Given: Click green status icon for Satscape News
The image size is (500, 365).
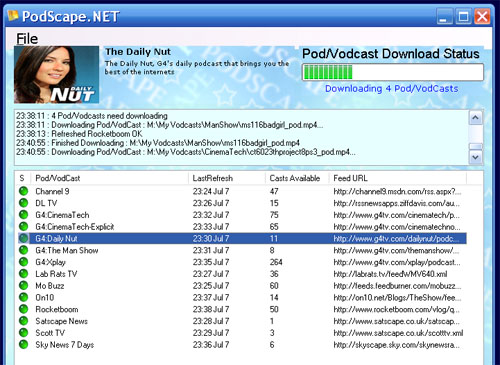Looking at the screenshot, I should pyautogui.click(x=23, y=321).
